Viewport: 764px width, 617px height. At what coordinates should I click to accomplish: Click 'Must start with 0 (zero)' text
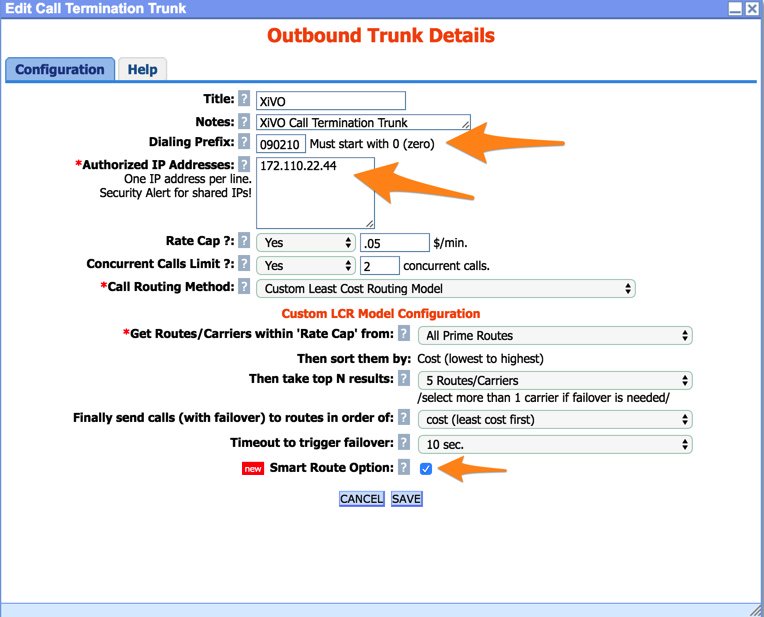pos(372,144)
